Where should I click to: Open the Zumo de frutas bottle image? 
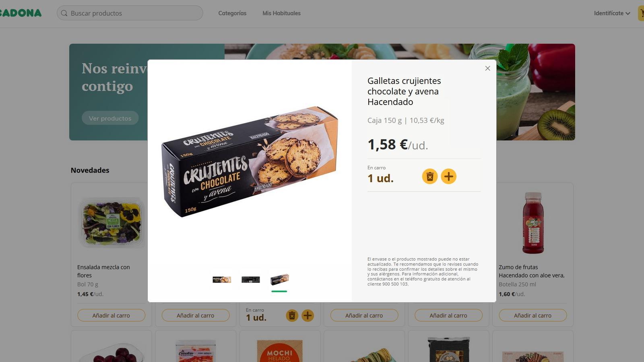tap(533, 223)
